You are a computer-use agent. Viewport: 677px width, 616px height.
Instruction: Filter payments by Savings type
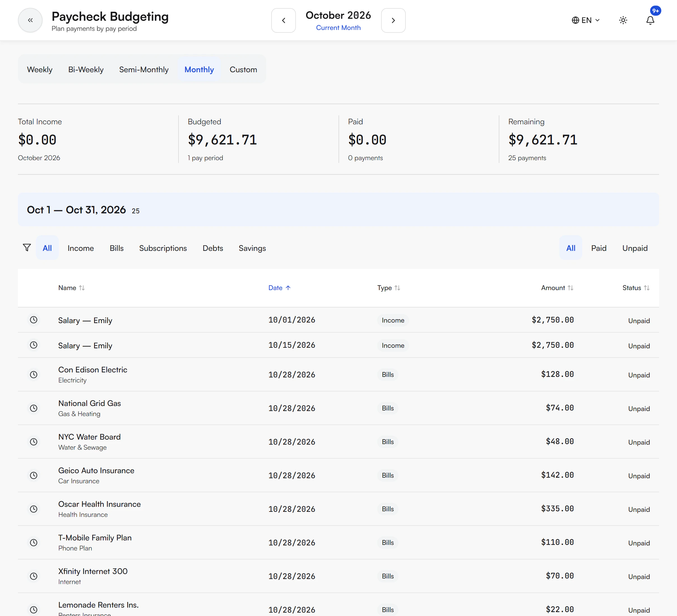tap(252, 248)
